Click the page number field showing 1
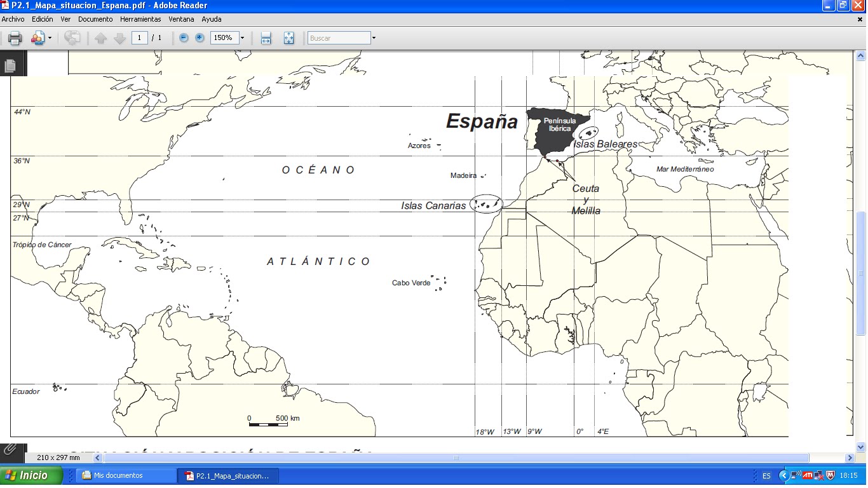868x488 pixels. click(140, 38)
